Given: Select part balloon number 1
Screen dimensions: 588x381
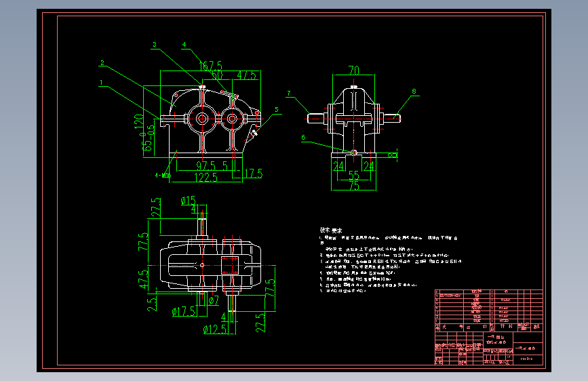Looking at the screenshot, I should 101,82.
